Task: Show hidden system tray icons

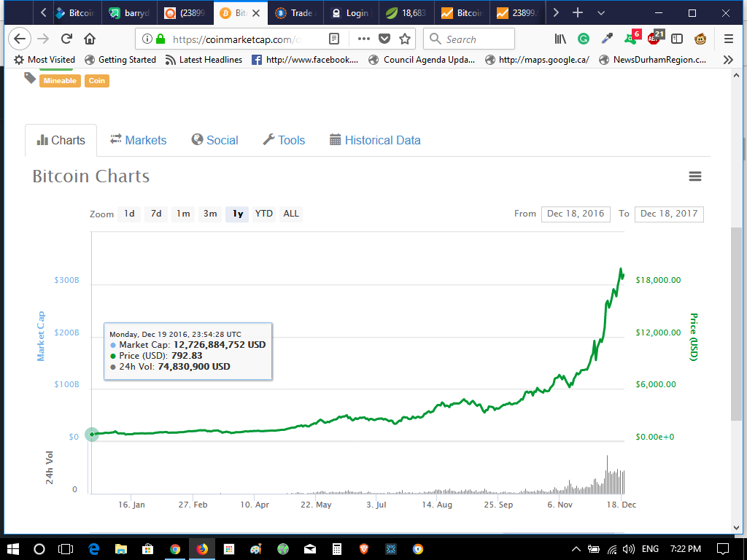Action: [576, 549]
